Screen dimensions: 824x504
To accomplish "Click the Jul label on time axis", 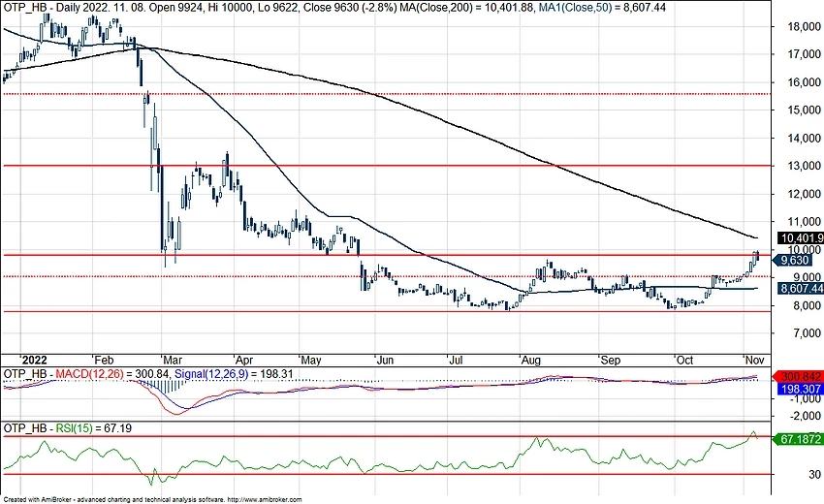I will 456,360.
